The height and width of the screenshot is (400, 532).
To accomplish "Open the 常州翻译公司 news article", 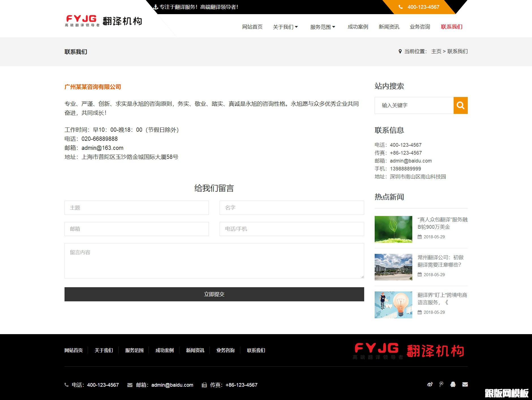I will click(x=441, y=261).
